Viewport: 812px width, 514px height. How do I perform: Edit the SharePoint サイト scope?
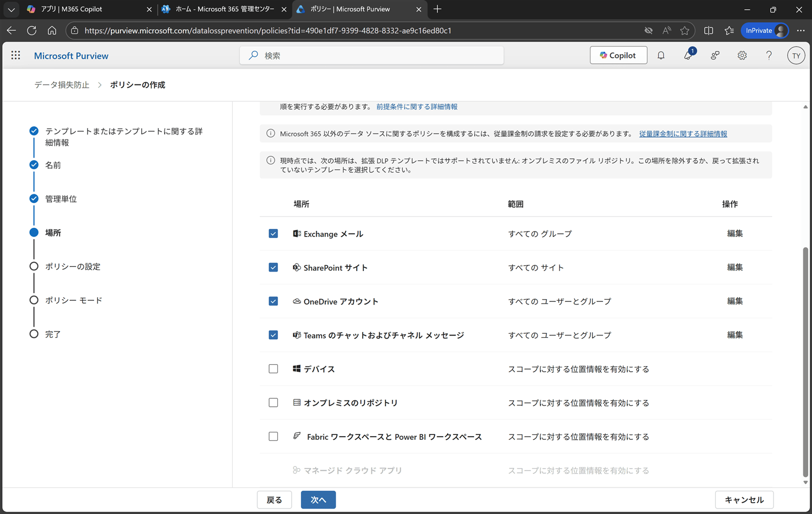click(735, 267)
